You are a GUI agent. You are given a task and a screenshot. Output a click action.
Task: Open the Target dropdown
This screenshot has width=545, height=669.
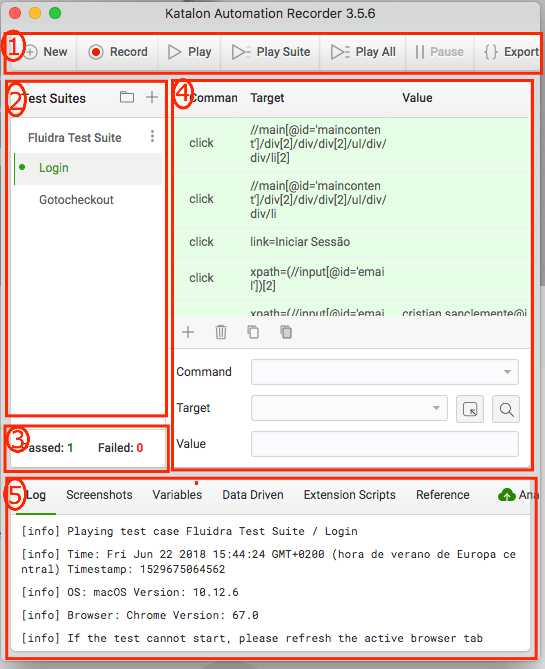[x=349, y=408]
